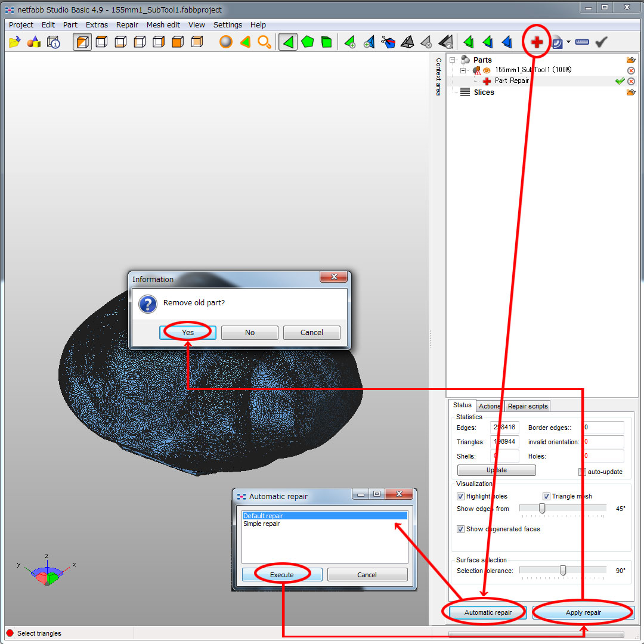This screenshot has width=644, height=644.
Task: Activate the scissors cut tool
Action: tap(388, 42)
